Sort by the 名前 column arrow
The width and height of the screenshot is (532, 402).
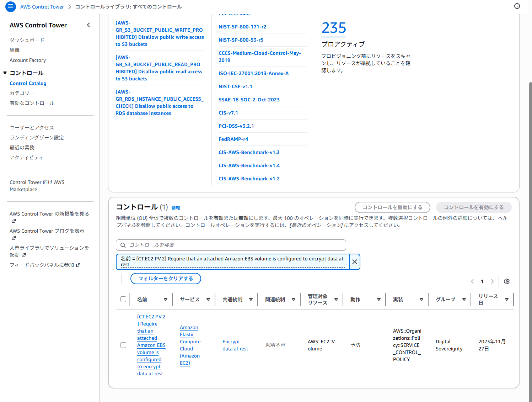166,300
